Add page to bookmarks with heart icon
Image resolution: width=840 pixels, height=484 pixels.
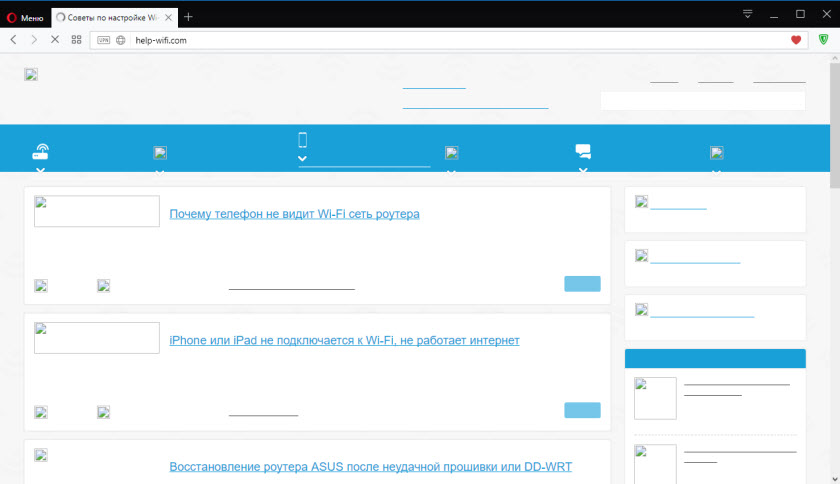[796, 40]
